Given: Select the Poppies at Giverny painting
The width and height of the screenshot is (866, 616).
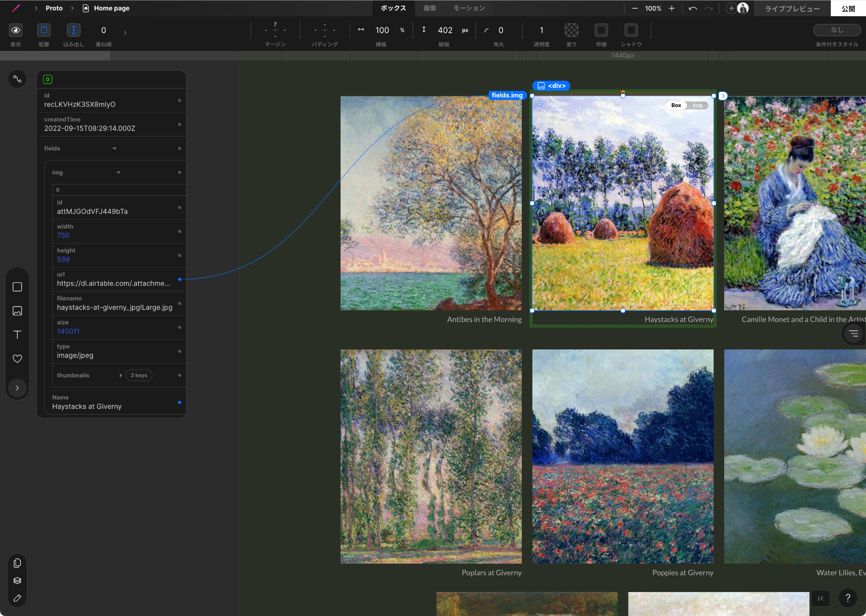Looking at the screenshot, I should pyautogui.click(x=623, y=456).
